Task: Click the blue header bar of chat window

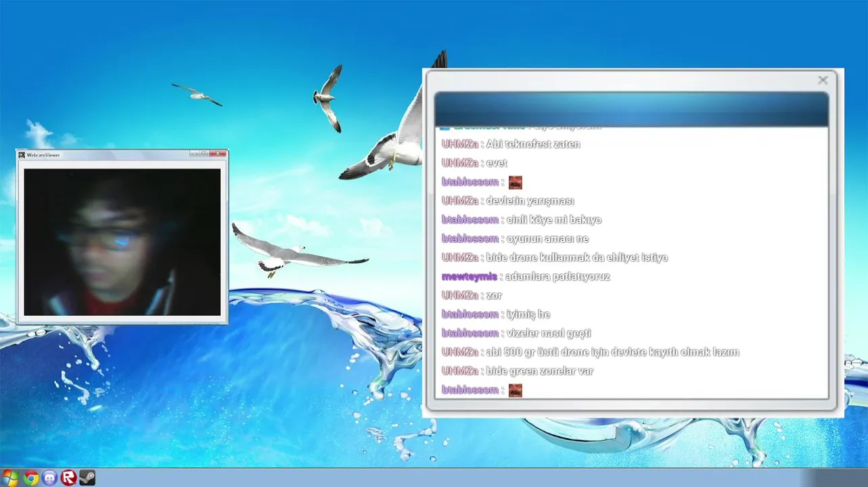Action: point(631,109)
